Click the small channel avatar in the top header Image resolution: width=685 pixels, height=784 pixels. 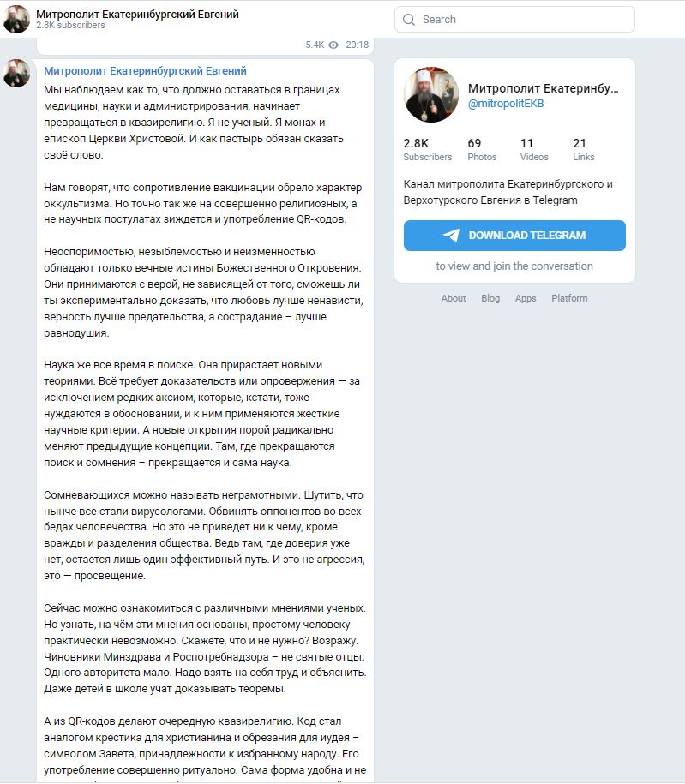(16, 19)
